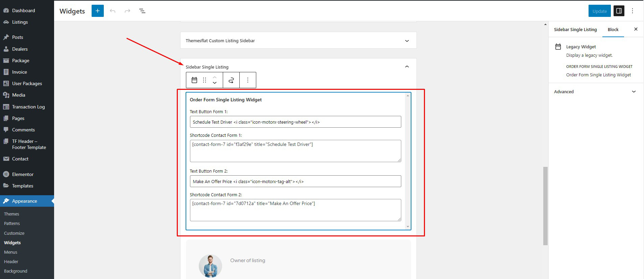Switch to the Block tab

(x=613, y=30)
